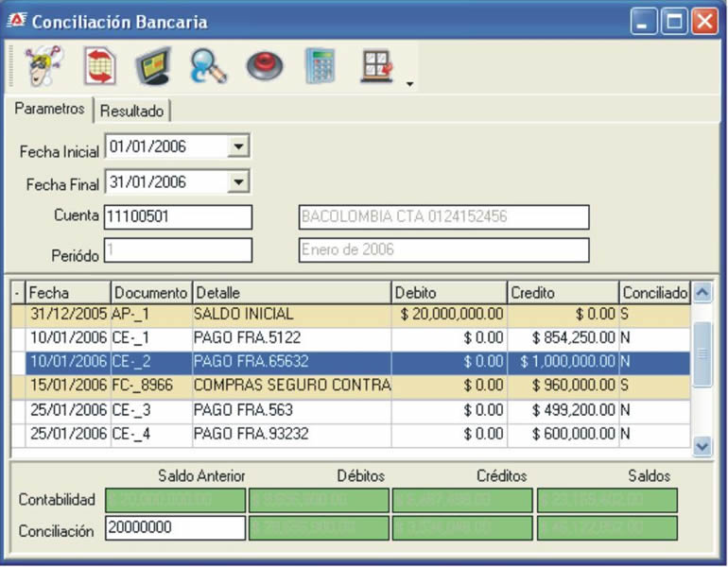Click the monitor display toolbar icon

(x=154, y=65)
